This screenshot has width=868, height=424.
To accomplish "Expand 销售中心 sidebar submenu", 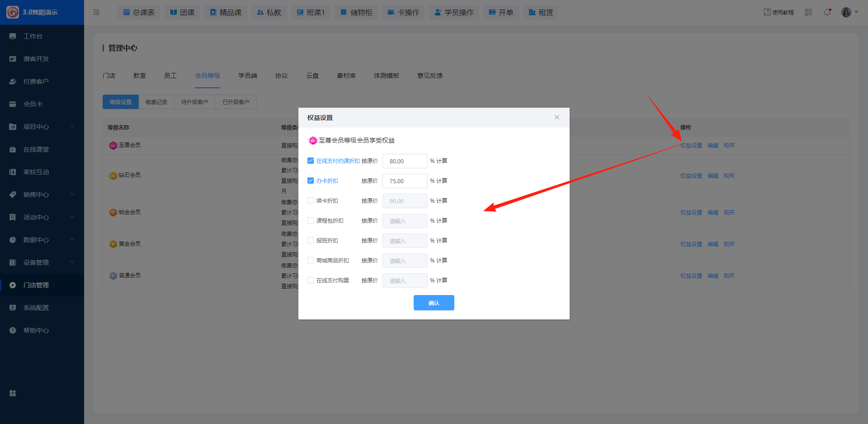I will pos(42,195).
